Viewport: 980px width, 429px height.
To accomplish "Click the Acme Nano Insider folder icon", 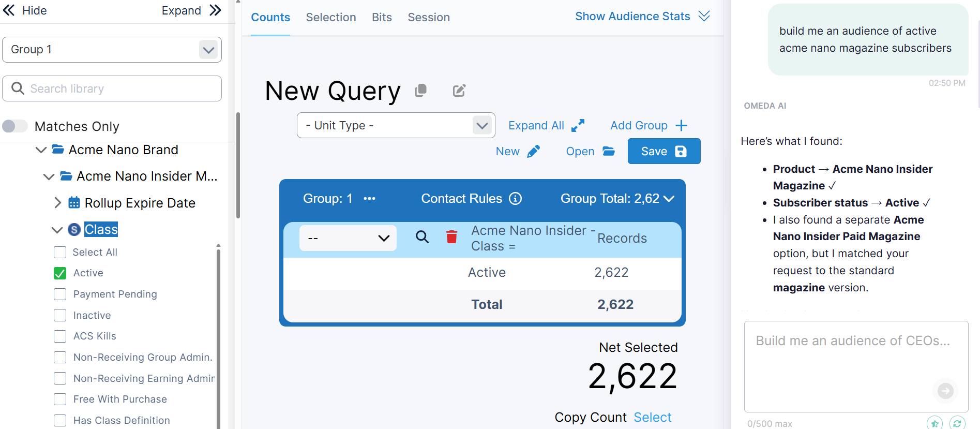I will 66,176.
